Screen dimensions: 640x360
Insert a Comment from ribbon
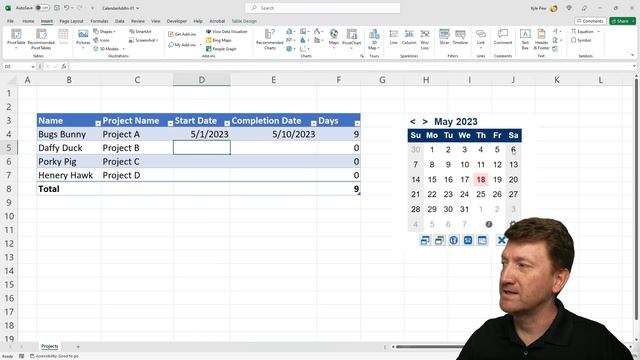[x=503, y=37]
